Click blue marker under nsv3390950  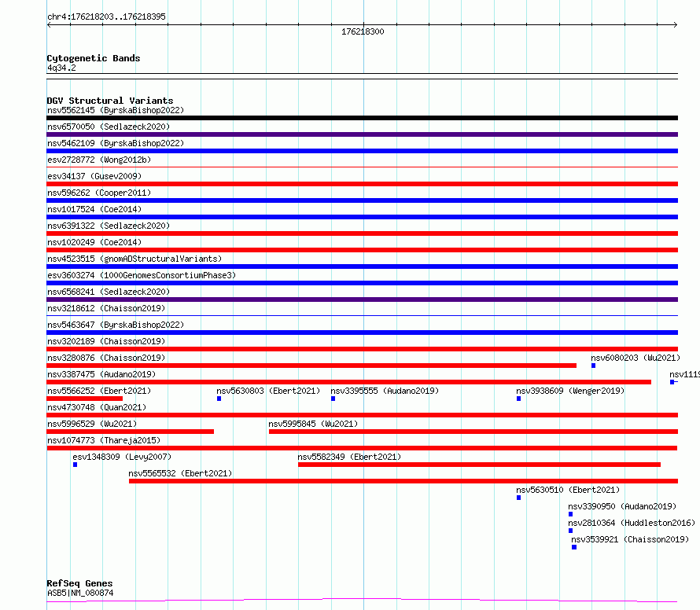click(570, 514)
